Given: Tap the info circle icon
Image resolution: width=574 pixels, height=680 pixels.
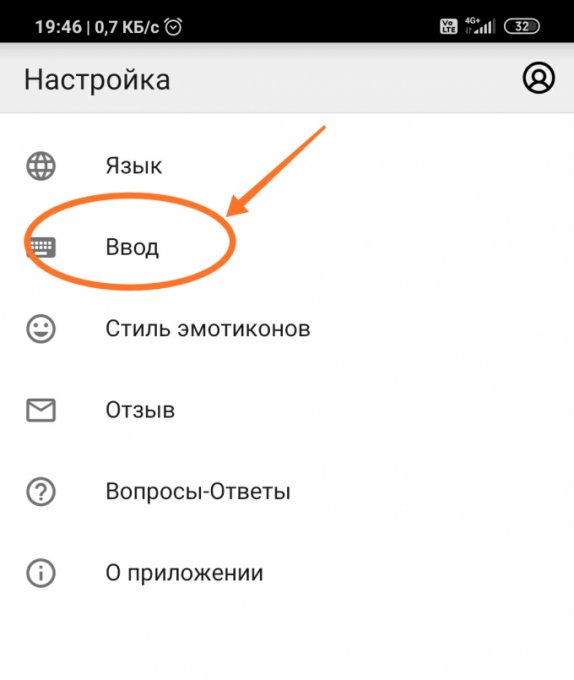Looking at the screenshot, I should [x=41, y=573].
